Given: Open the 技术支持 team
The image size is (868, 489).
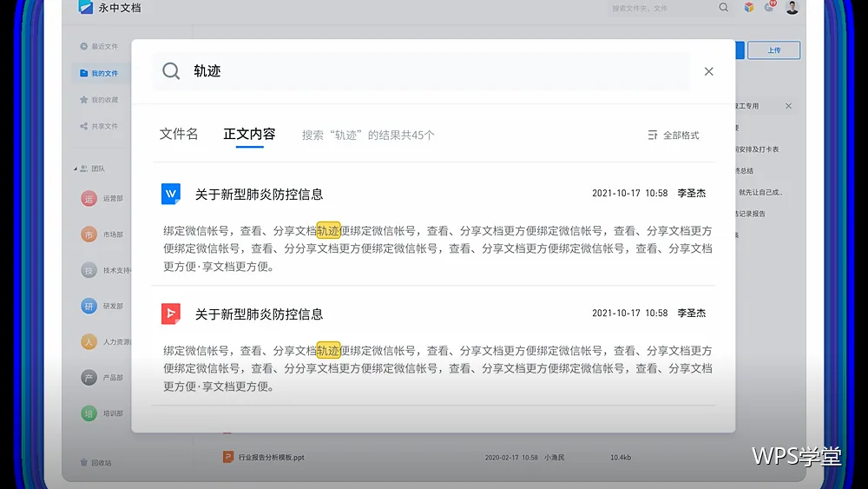Looking at the screenshot, I should pos(106,270).
